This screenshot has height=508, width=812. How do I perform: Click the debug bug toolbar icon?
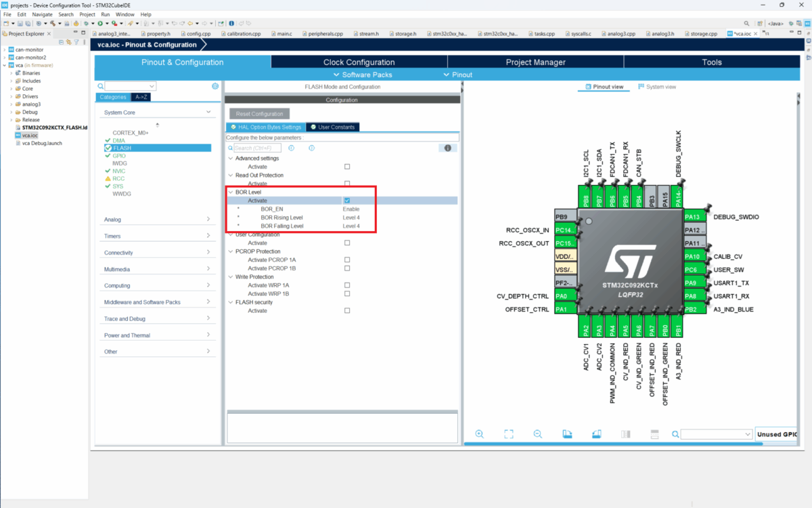pyautogui.click(x=87, y=23)
